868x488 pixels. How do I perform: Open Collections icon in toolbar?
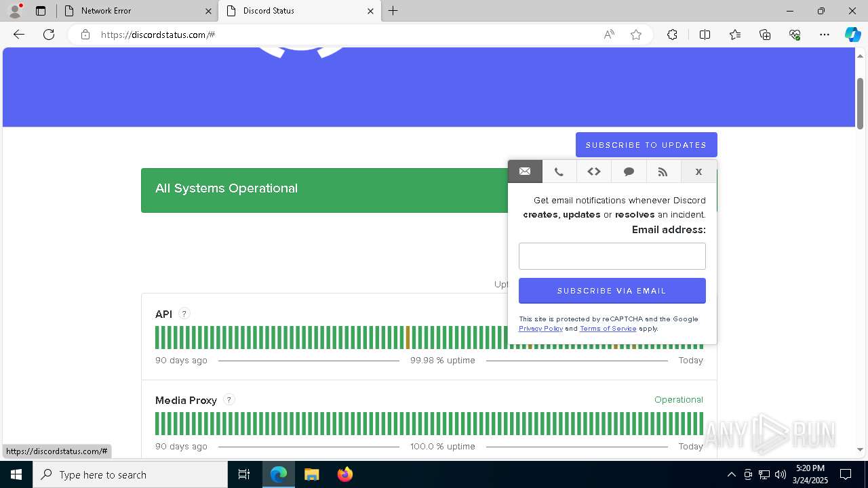click(x=765, y=35)
